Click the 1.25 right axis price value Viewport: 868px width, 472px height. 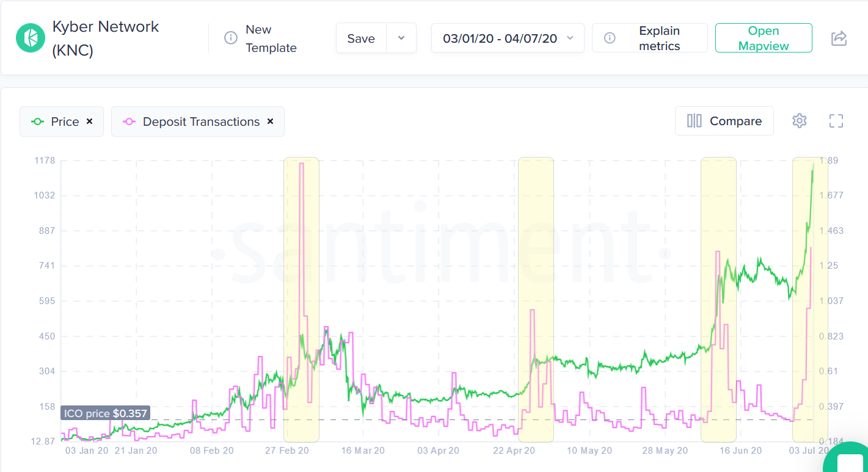coord(828,266)
